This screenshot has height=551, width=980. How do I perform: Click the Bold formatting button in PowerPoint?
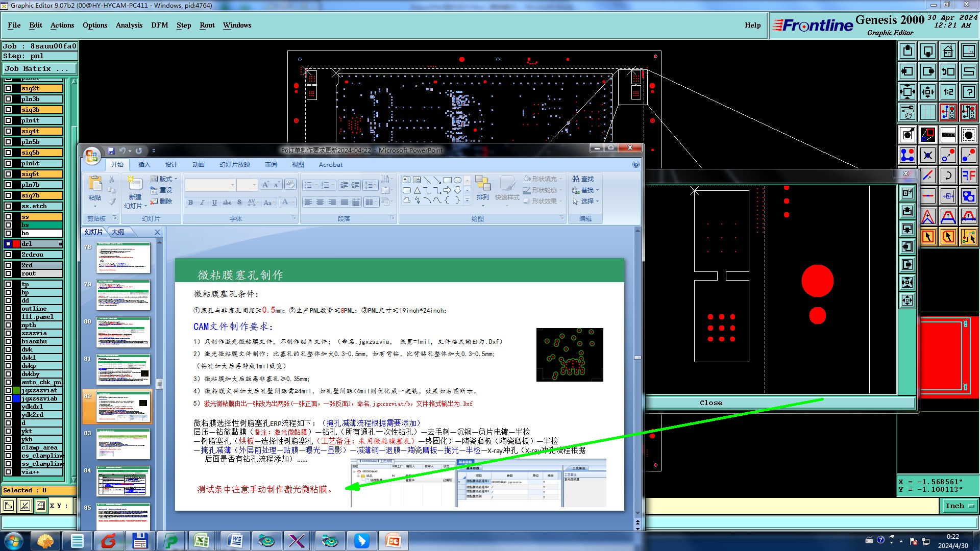tap(190, 203)
